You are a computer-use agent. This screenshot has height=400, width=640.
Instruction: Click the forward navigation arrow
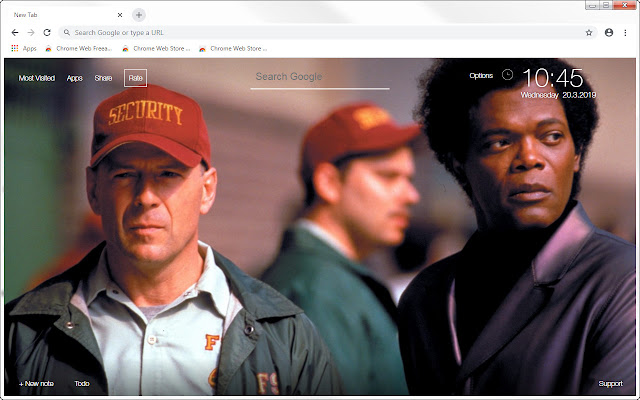pos(31,33)
